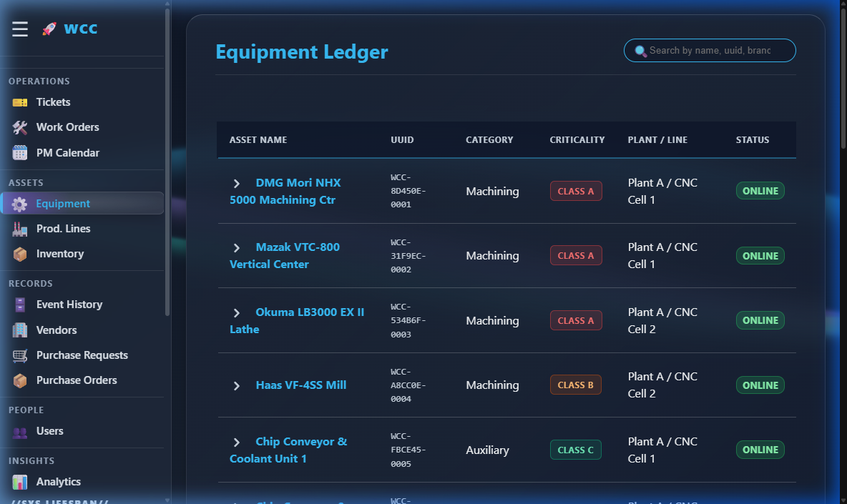This screenshot has height=504, width=847.
Task: Click UUID WCC-31F9EC-0002
Action: click(x=408, y=256)
